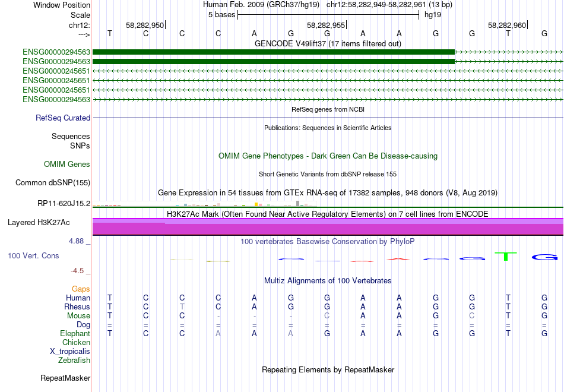564x392 pixels.
Task: Click the Elephant alignment row label
Action: pyautogui.click(x=75, y=333)
